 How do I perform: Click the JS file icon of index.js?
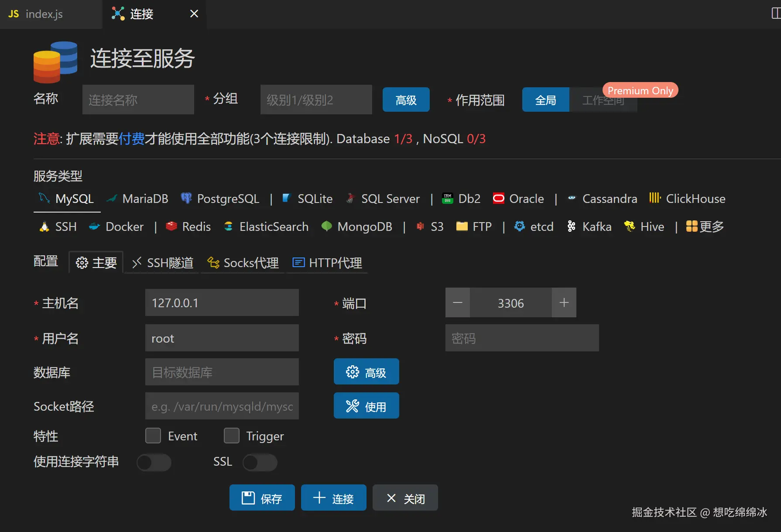[x=14, y=14]
